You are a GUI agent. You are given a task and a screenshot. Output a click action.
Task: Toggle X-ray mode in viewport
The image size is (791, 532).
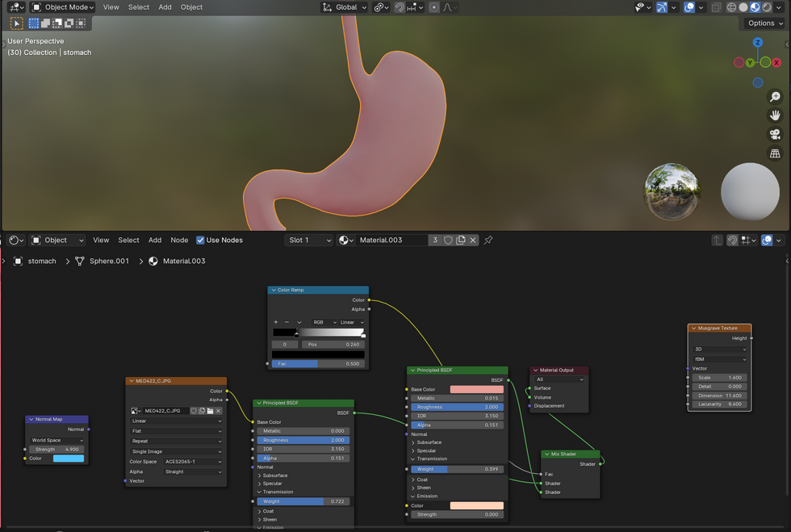pyautogui.click(x=716, y=7)
